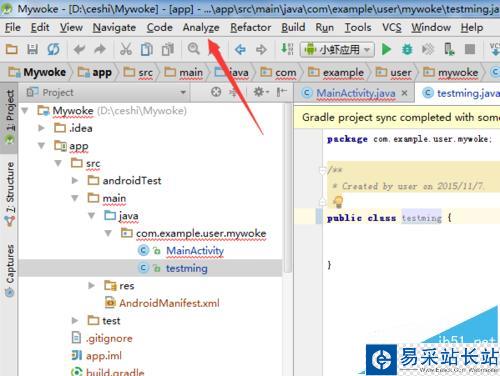Click the Back navigation arrow icon
500x376 pixels.
[240, 50]
